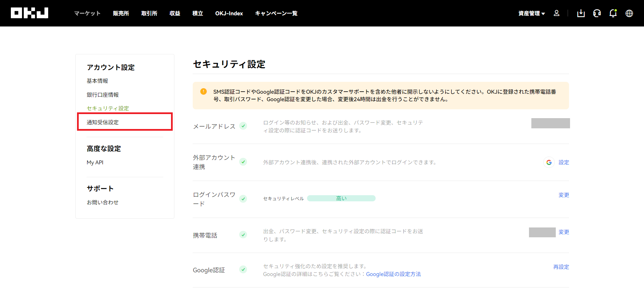Viewport: 644px width, 294px height.
Task: Open the 収益 menu
Action: pos(175,13)
